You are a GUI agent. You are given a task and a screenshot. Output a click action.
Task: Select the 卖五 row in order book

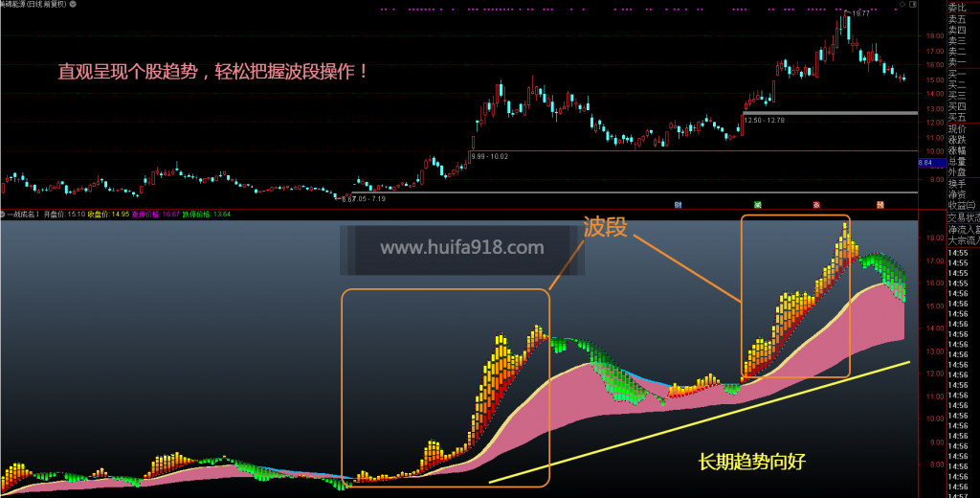pyautogui.click(x=957, y=18)
